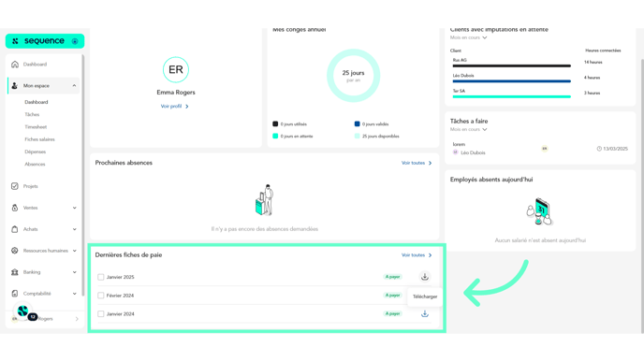
Task: Click the Léo Dubois avatar in the lorem task
Action: [x=456, y=152]
